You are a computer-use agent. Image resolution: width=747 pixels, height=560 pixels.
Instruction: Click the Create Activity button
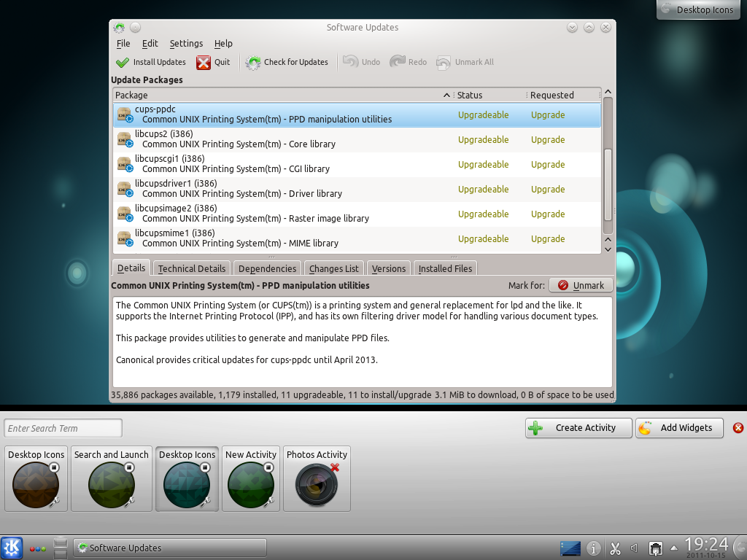tap(578, 427)
